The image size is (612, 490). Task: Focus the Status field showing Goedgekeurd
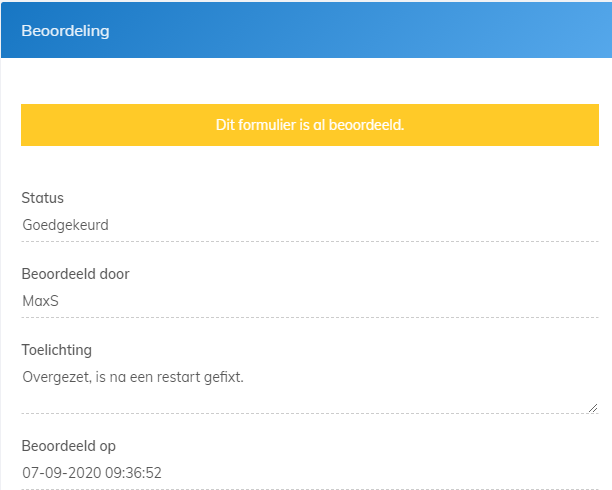pos(309,225)
